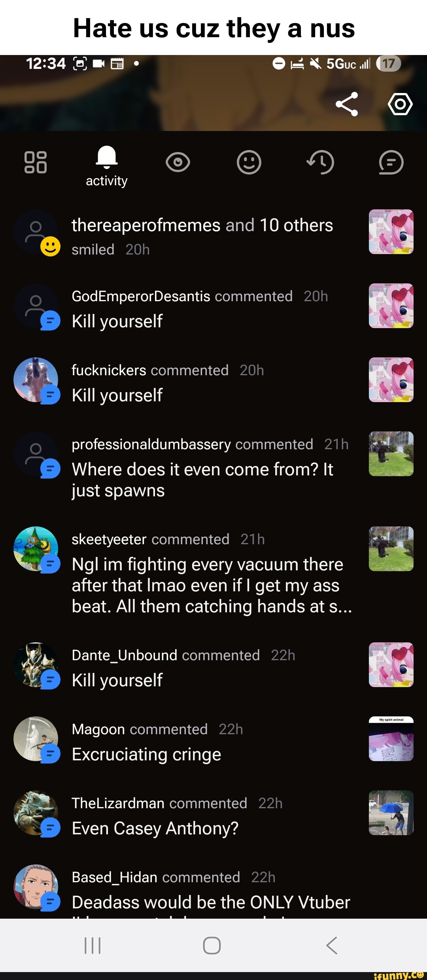
Task: Select the activity bell tab
Action: point(107,166)
